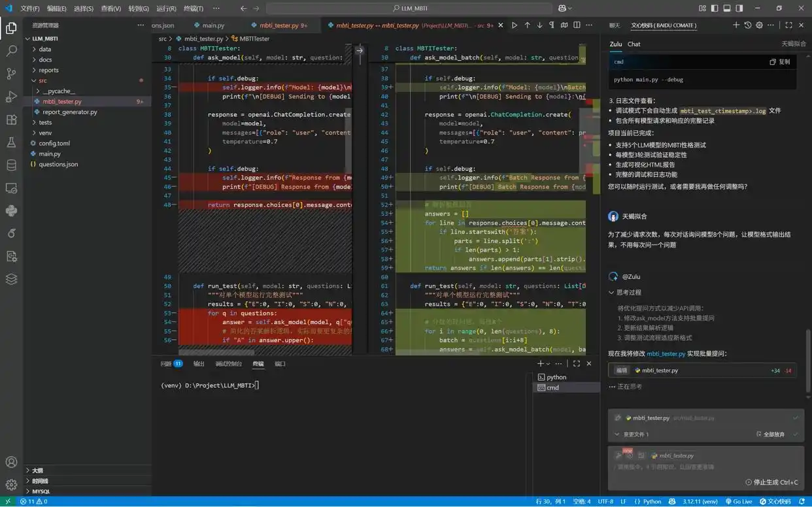Click the Go Live status bar button
812x507 pixels.
click(738, 502)
